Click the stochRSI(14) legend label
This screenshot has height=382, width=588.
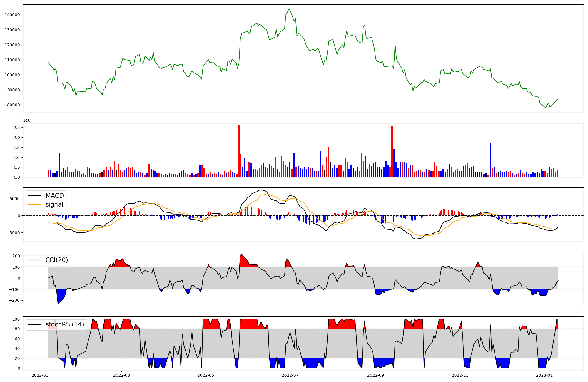click(65, 324)
